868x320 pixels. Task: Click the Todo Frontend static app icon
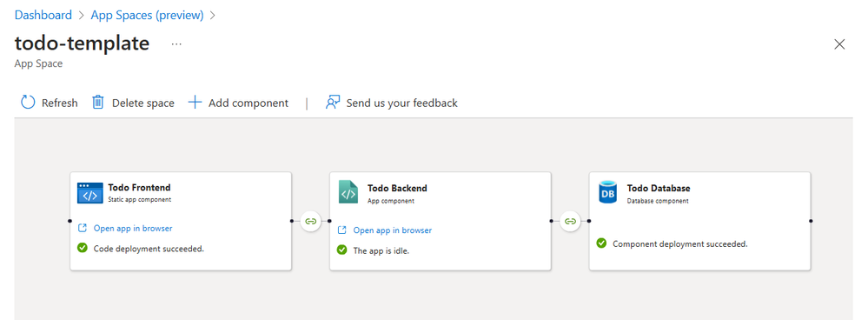(90, 193)
